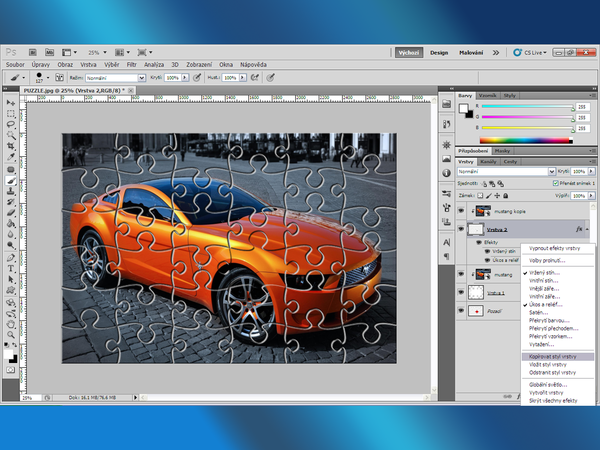Click the fx icon on Vrstva 2
600x450 pixels.
point(579,230)
